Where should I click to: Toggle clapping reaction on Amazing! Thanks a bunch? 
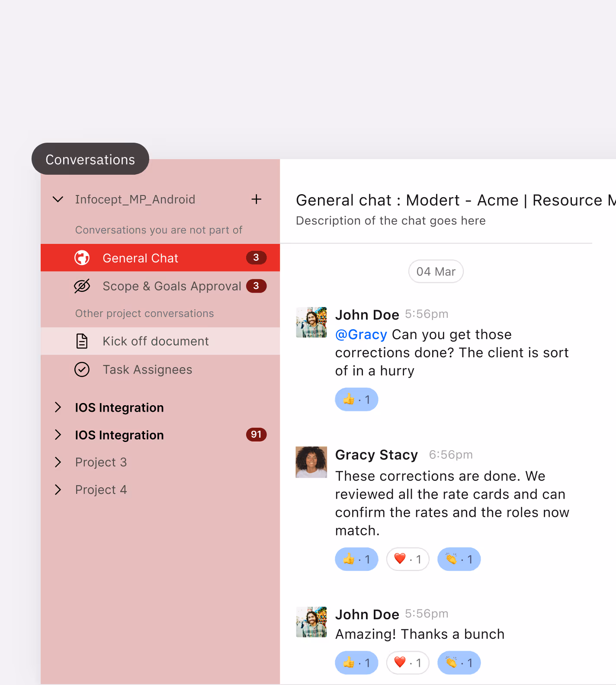[x=459, y=663]
